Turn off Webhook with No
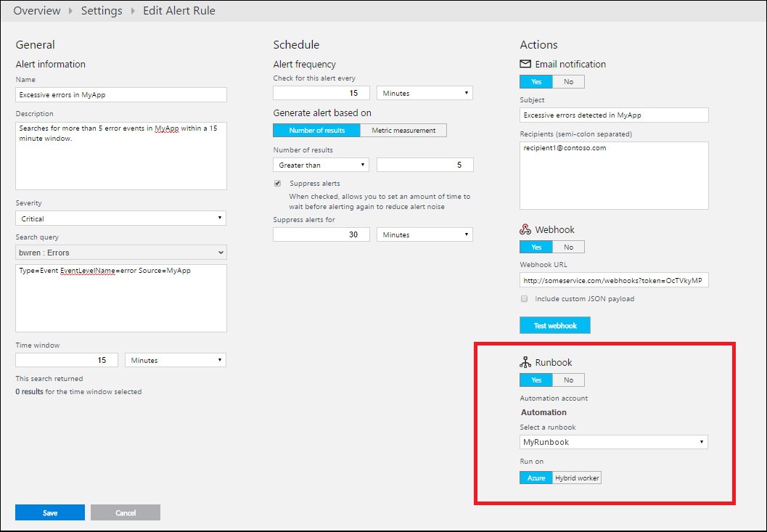Image resolution: width=767 pixels, height=532 pixels. coord(568,247)
